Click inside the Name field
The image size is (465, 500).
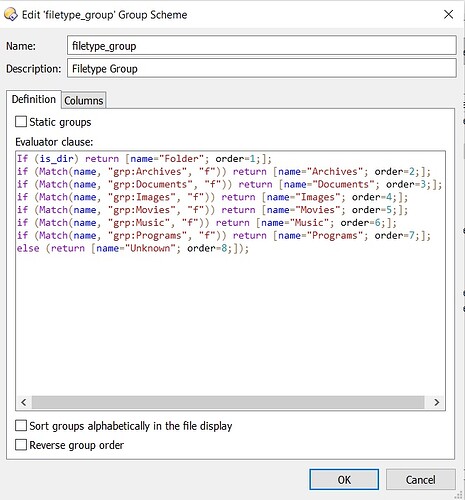pos(262,45)
